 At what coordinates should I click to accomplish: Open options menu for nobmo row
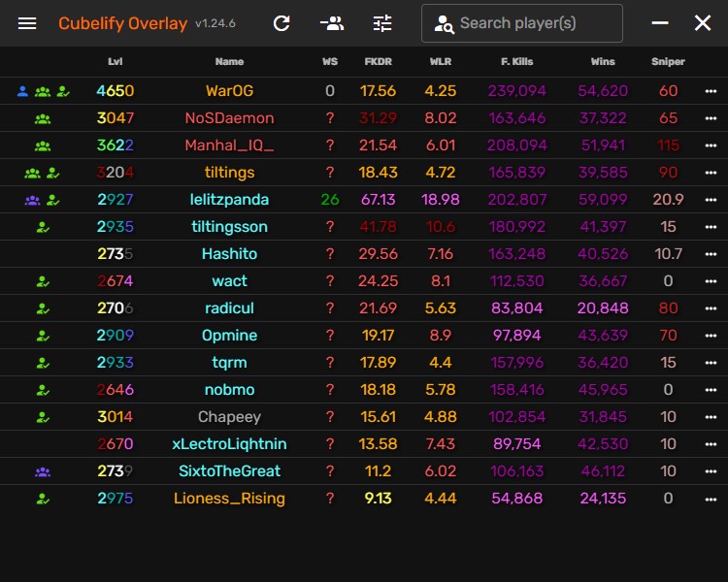(x=711, y=390)
